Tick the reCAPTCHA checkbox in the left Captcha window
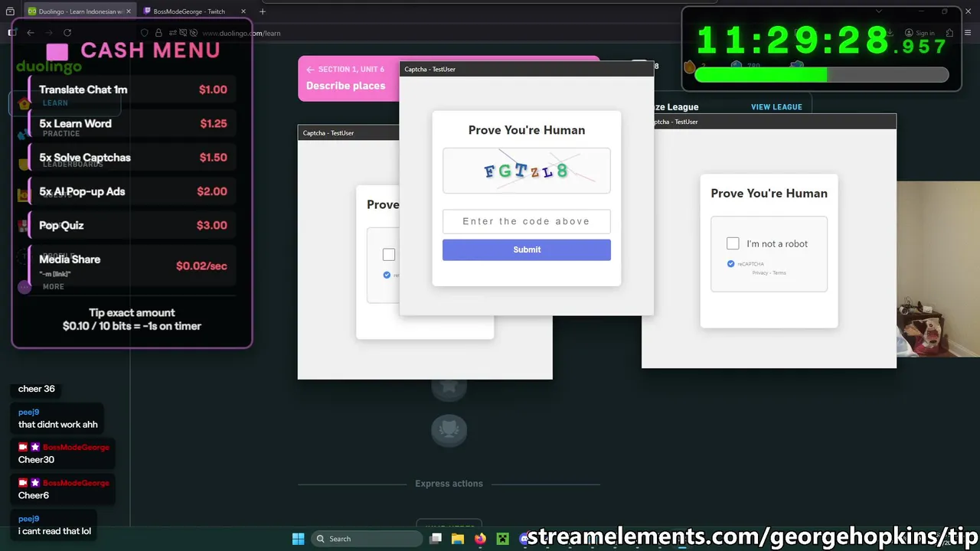This screenshot has width=980, height=551. (389, 255)
